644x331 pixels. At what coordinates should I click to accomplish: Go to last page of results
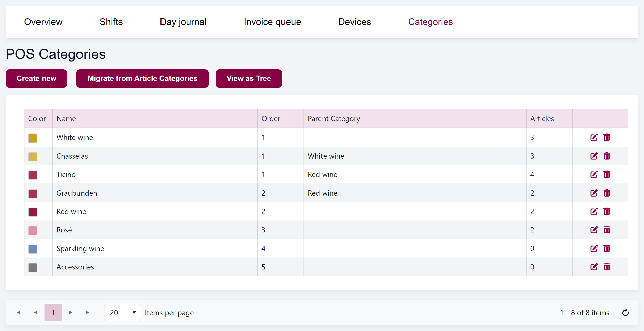click(x=88, y=312)
